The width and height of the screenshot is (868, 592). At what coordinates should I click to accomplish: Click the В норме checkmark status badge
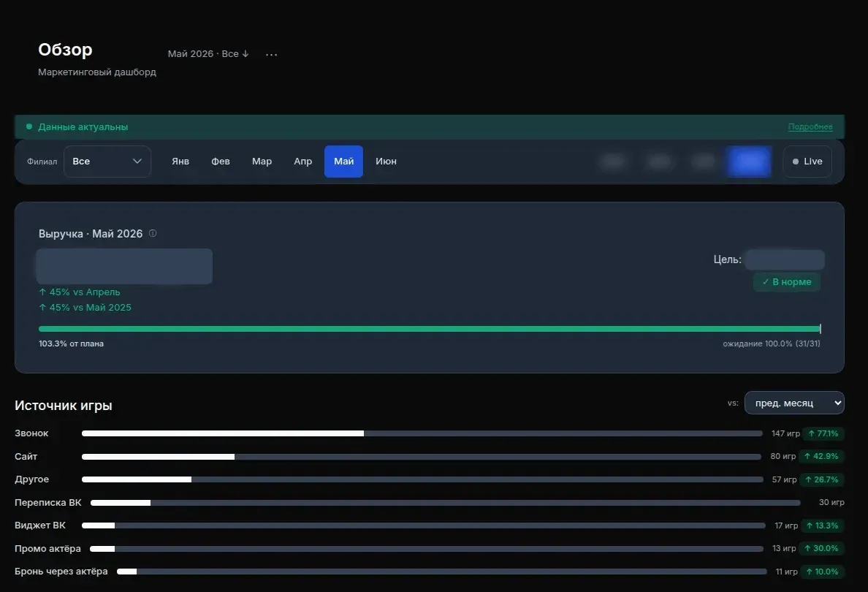[787, 282]
